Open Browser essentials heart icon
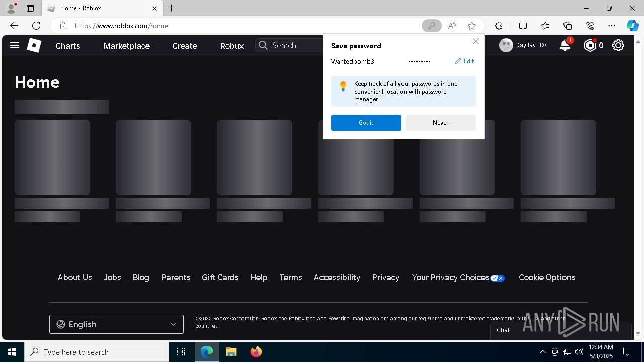 (x=590, y=26)
